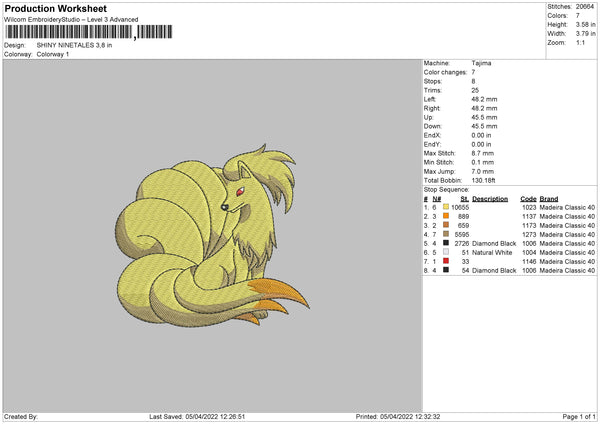Click the Stitches value 20664
This screenshot has height=424, width=600.
point(585,7)
